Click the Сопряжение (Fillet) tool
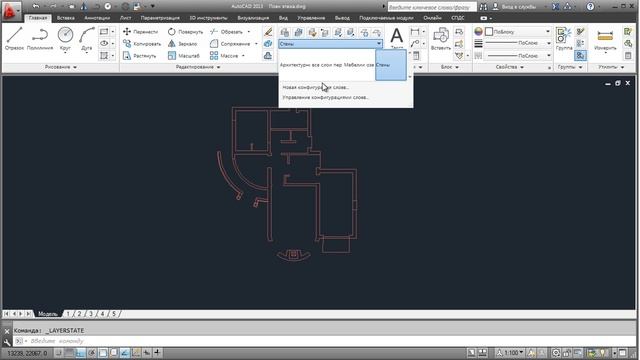Image resolution: width=640 pixels, height=360 pixels. [230, 43]
